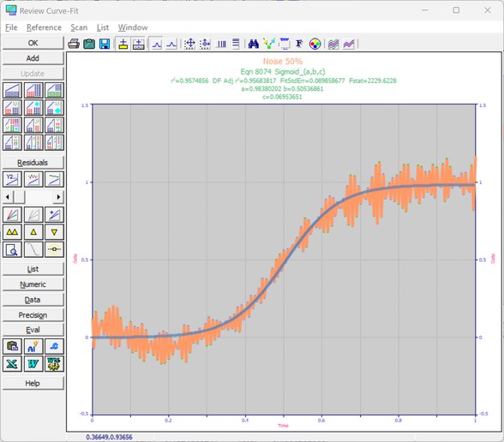
Task: Click the 'Eqn 8074 Sigmoid_(a,b,c)' title
Action: 283,72
